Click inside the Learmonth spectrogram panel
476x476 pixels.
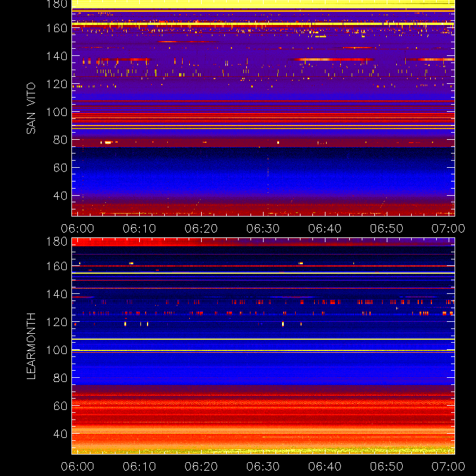[263, 346]
